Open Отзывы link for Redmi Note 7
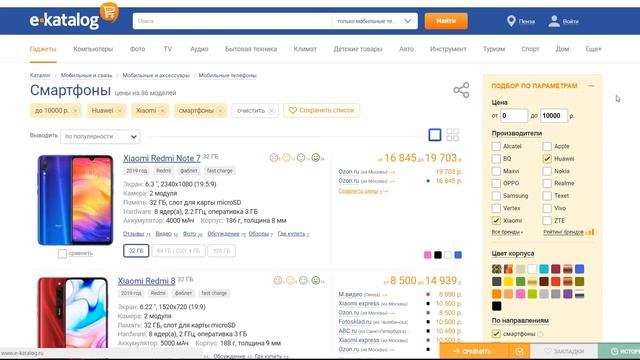 pyautogui.click(x=134, y=234)
